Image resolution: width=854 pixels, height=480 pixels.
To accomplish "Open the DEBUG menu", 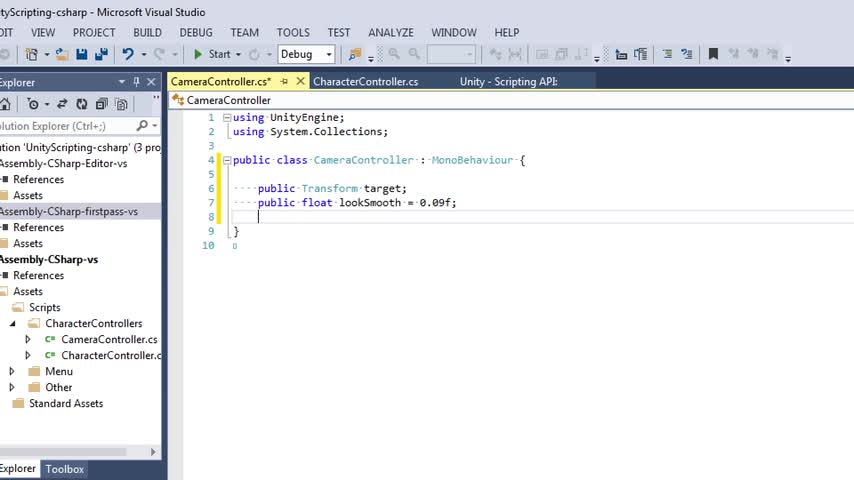I will pyautogui.click(x=196, y=33).
